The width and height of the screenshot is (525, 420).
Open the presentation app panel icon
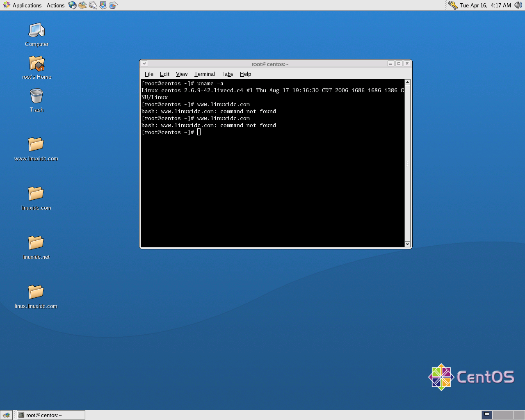point(103,5)
